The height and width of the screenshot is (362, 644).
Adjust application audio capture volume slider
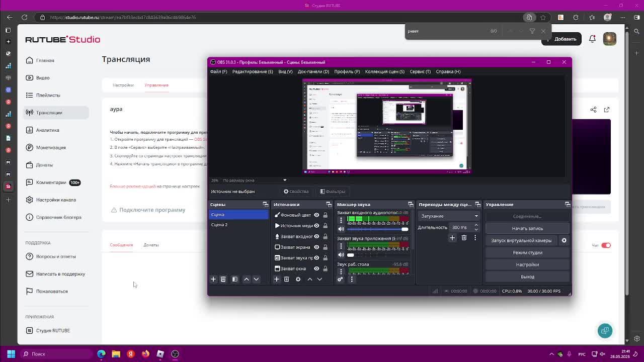(377, 255)
